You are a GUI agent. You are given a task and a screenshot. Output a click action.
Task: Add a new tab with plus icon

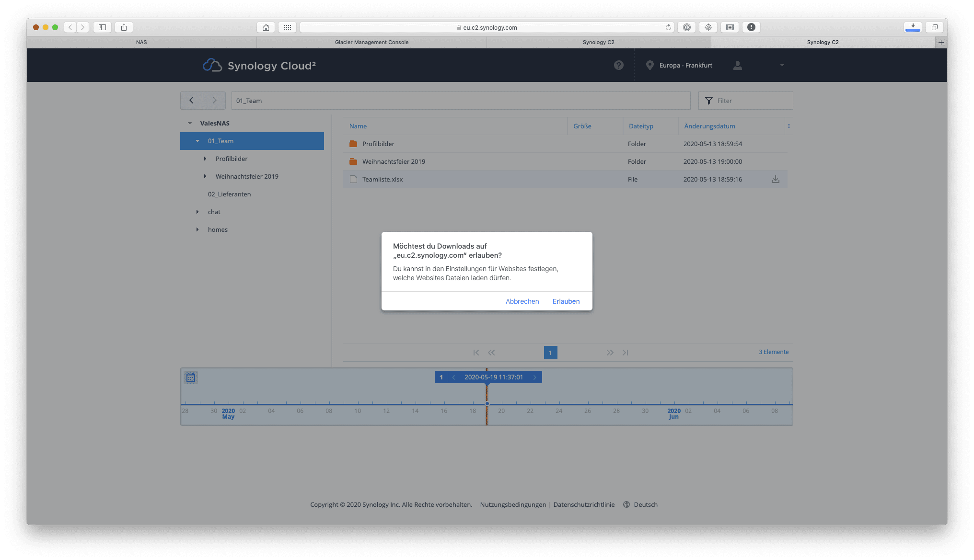point(941,42)
